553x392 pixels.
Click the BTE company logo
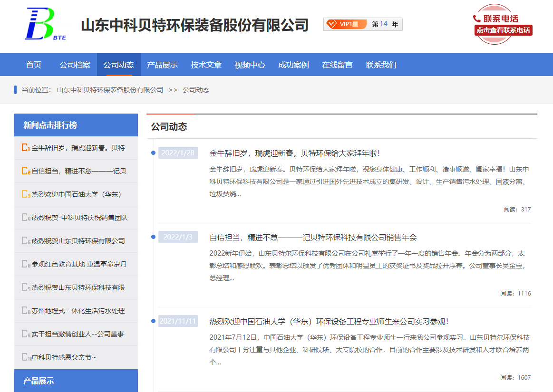tap(45, 24)
